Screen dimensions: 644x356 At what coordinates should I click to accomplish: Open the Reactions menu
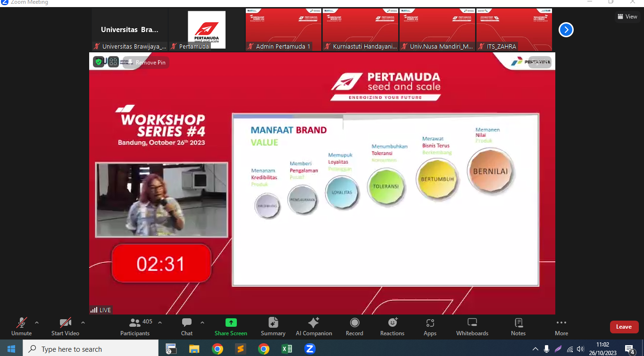pos(392,327)
